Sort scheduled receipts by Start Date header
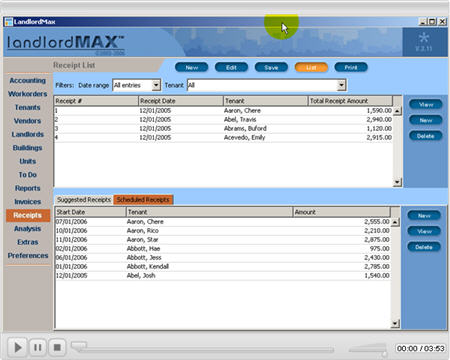 (90, 212)
